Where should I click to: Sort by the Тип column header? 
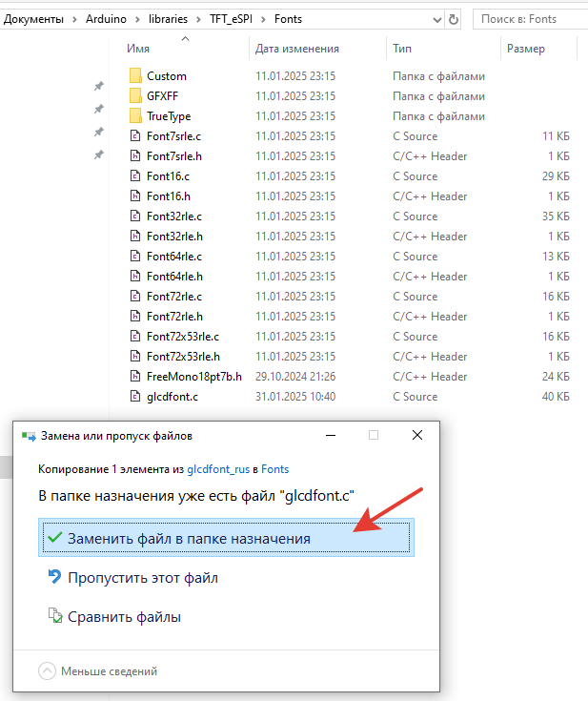(402, 49)
